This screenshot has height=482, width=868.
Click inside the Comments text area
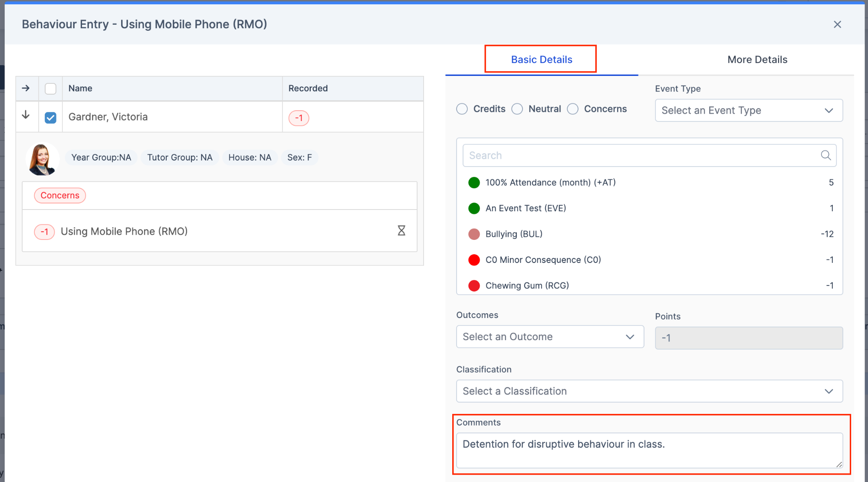(649, 450)
